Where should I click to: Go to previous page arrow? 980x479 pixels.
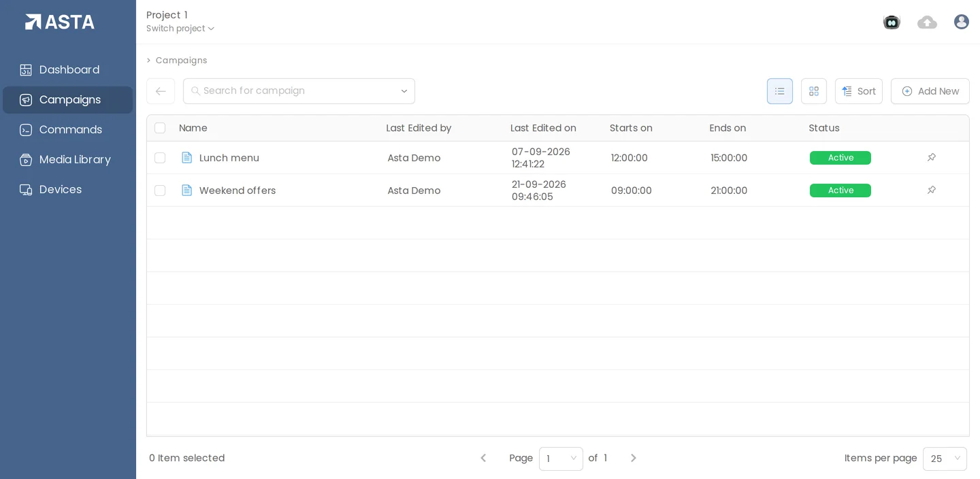coord(483,458)
